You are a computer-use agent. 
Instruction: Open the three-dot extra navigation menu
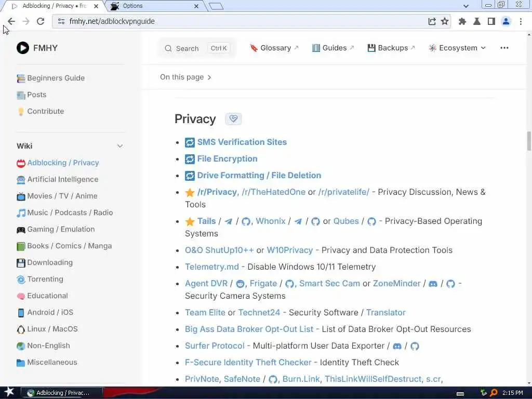[x=504, y=48]
